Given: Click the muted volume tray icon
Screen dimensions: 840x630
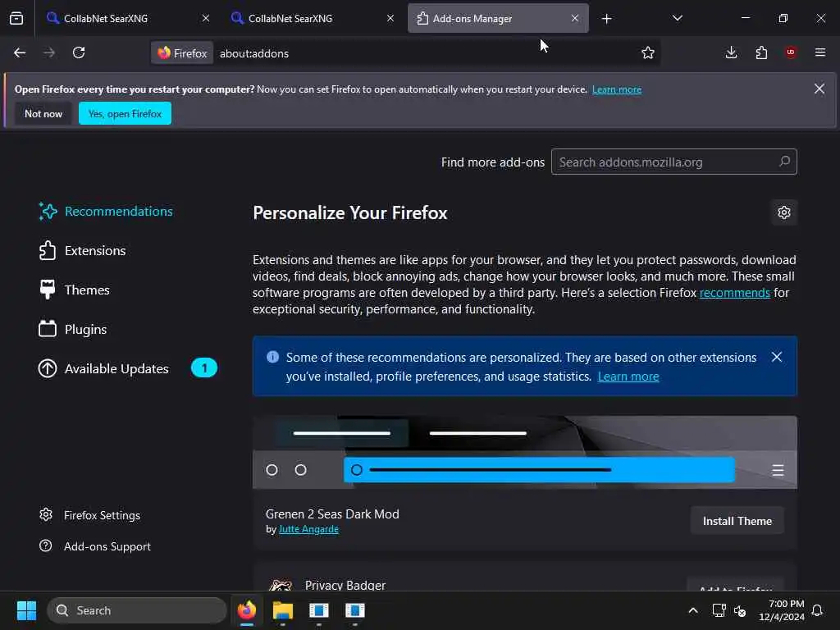Looking at the screenshot, I should 740,610.
